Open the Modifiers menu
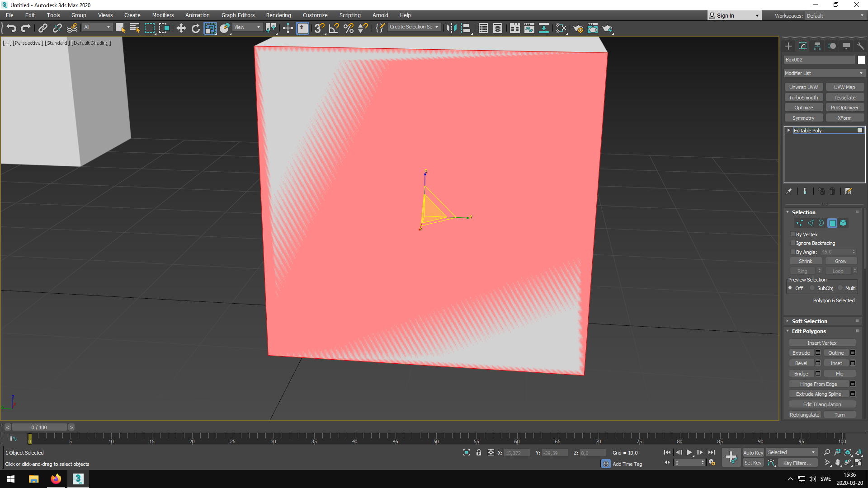 (163, 15)
